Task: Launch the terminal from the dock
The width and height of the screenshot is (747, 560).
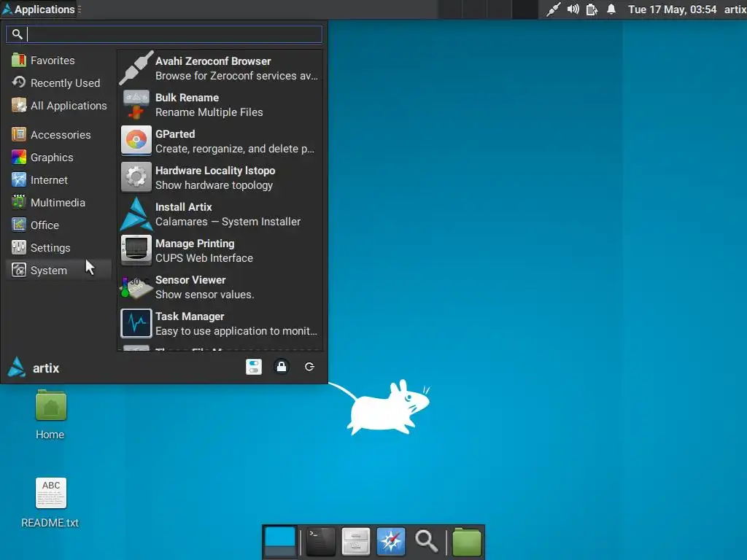Action: coord(320,542)
